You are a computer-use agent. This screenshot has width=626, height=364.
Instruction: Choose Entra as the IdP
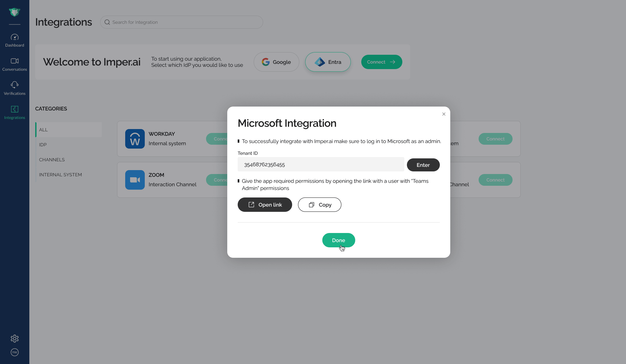coord(328,62)
